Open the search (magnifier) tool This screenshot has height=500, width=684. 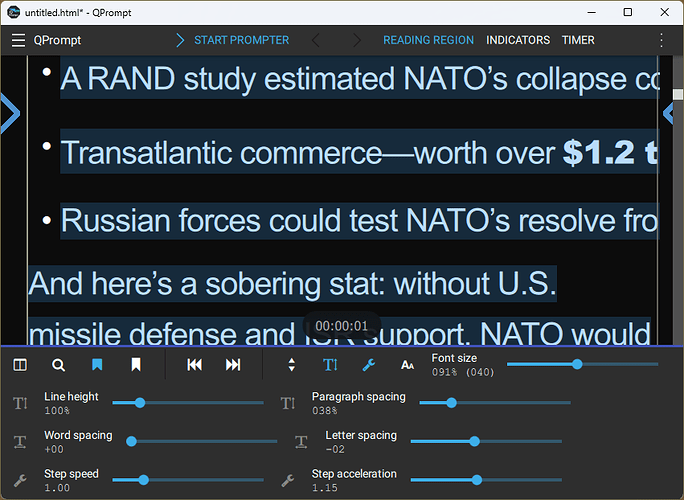point(58,365)
